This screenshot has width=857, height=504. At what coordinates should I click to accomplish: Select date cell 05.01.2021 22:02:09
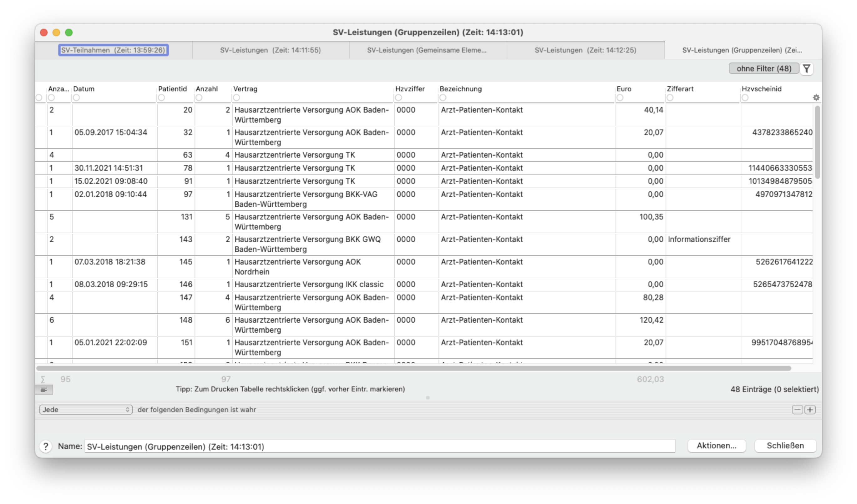click(111, 343)
